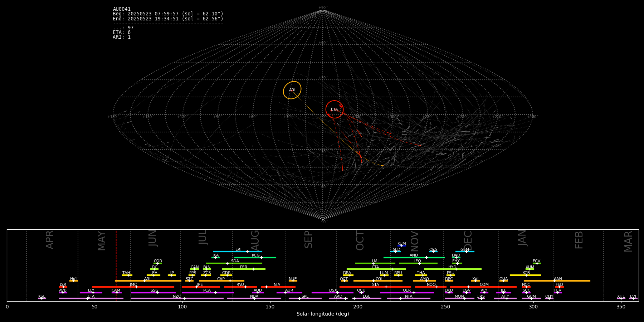This screenshot has width=644, height=322.
Task: Click the AND shower label
Action: point(414,255)
